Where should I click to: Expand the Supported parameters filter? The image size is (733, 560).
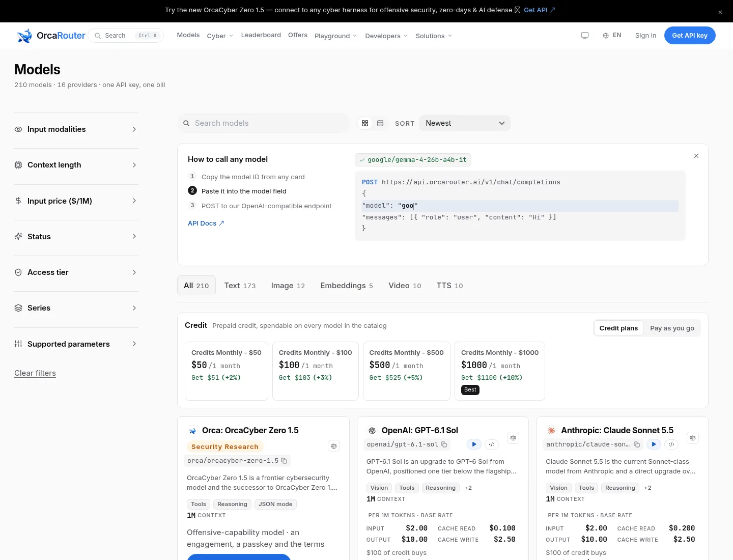pyautogui.click(x=76, y=344)
